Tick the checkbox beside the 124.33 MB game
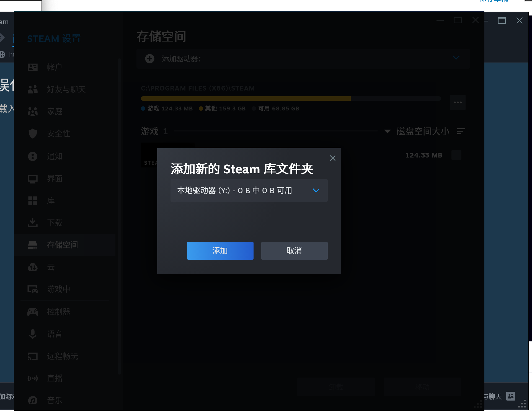 tap(456, 155)
